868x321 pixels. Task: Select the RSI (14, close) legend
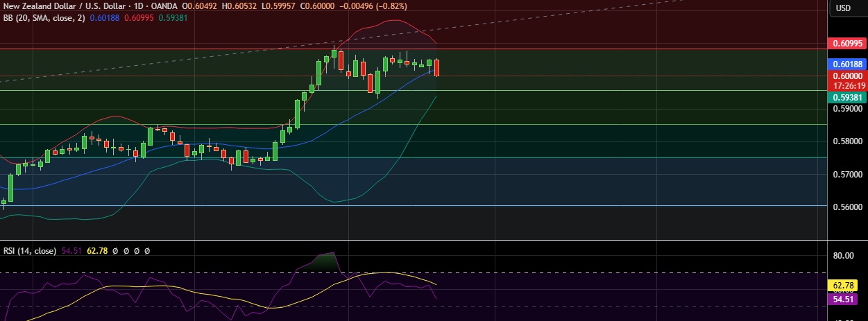click(30, 250)
